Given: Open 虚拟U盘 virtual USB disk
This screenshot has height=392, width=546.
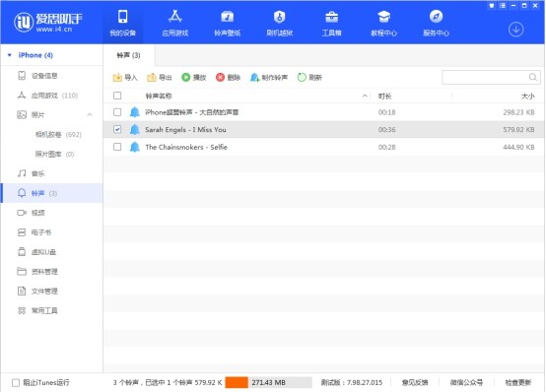Looking at the screenshot, I should pyautogui.click(x=36, y=252).
